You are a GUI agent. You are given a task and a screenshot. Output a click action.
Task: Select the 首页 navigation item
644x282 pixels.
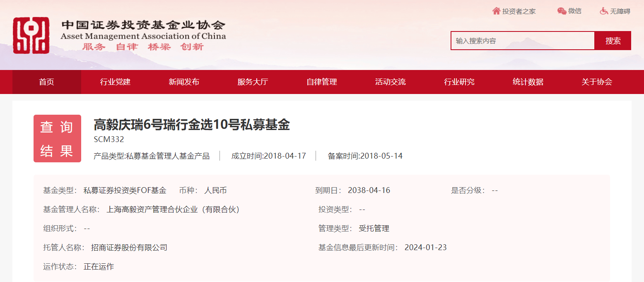pyautogui.click(x=46, y=82)
